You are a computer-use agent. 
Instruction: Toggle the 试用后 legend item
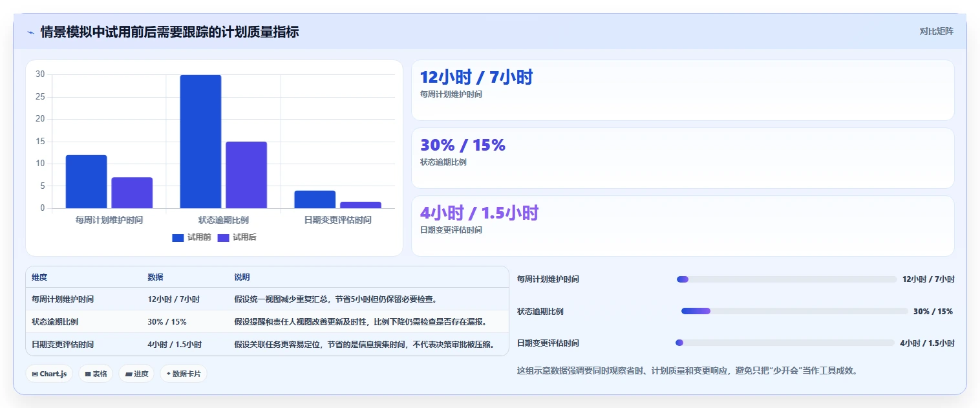(x=237, y=237)
